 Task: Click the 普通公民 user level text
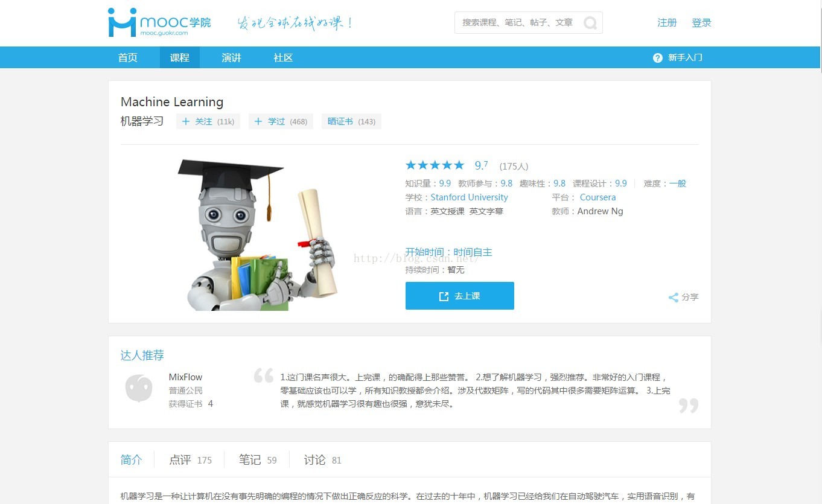click(x=186, y=391)
